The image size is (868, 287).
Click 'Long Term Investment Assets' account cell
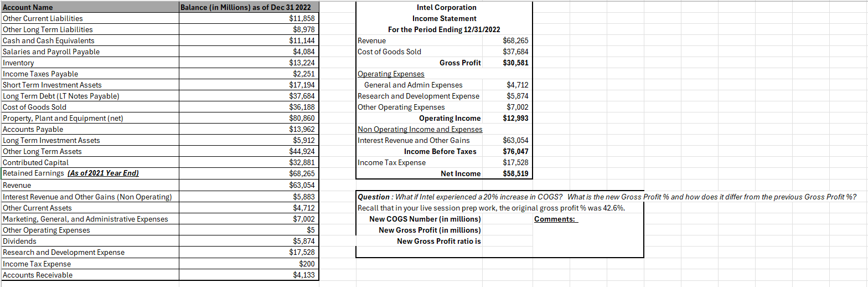tap(90, 140)
